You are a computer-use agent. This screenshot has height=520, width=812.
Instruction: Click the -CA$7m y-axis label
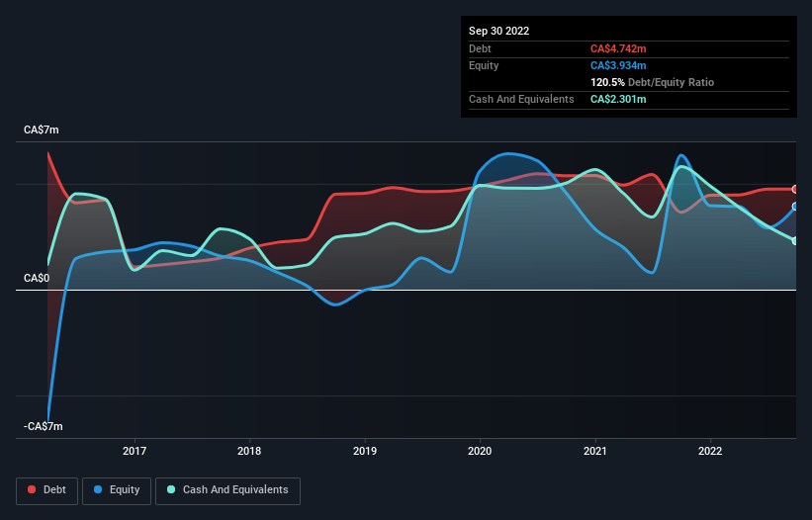point(43,426)
